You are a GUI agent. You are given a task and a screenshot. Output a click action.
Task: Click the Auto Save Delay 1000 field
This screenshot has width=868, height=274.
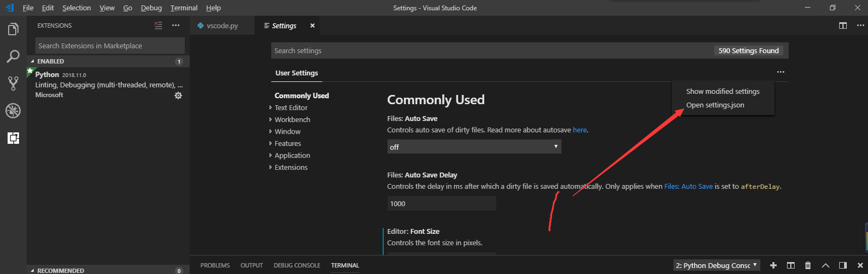click(x=441, y=203)
